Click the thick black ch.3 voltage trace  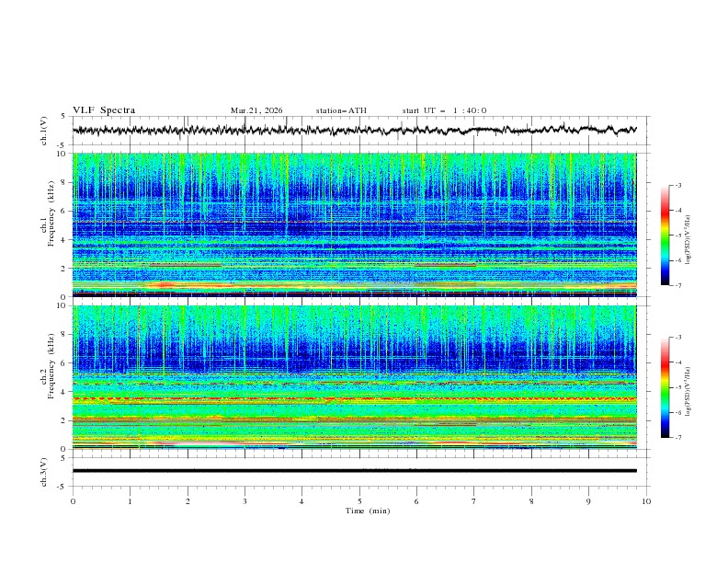click(x=355, y=471)
